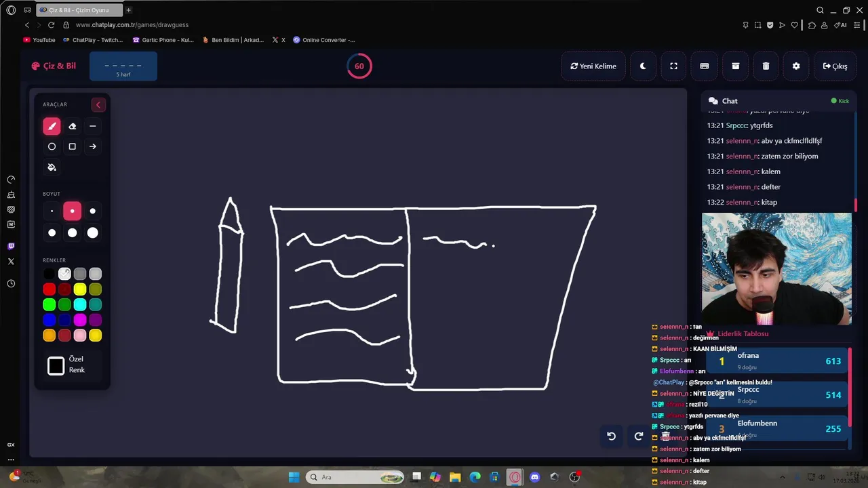Click the archive box icon button
The width and height of the screenshot is (868, 488).
click(x=735, y=66)
